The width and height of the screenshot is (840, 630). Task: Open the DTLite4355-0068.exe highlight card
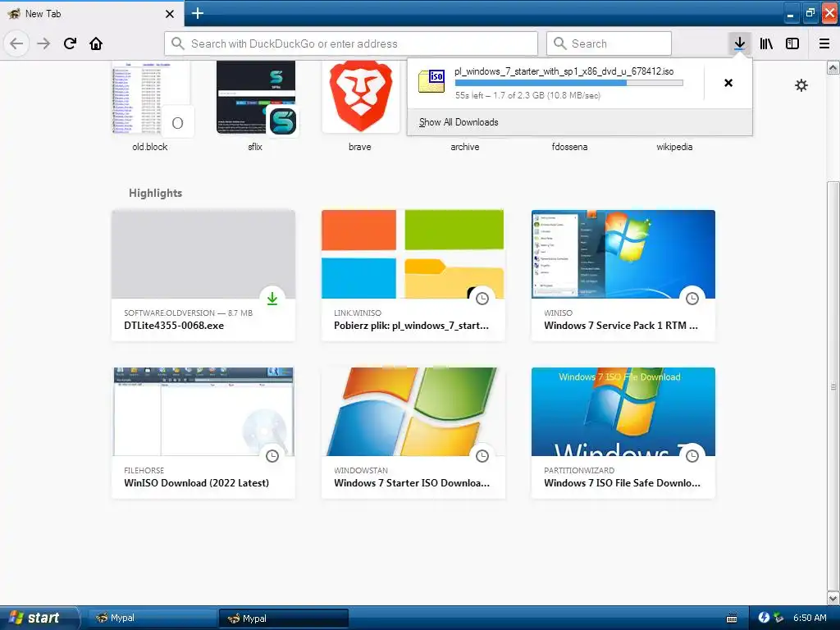point(203,276)
